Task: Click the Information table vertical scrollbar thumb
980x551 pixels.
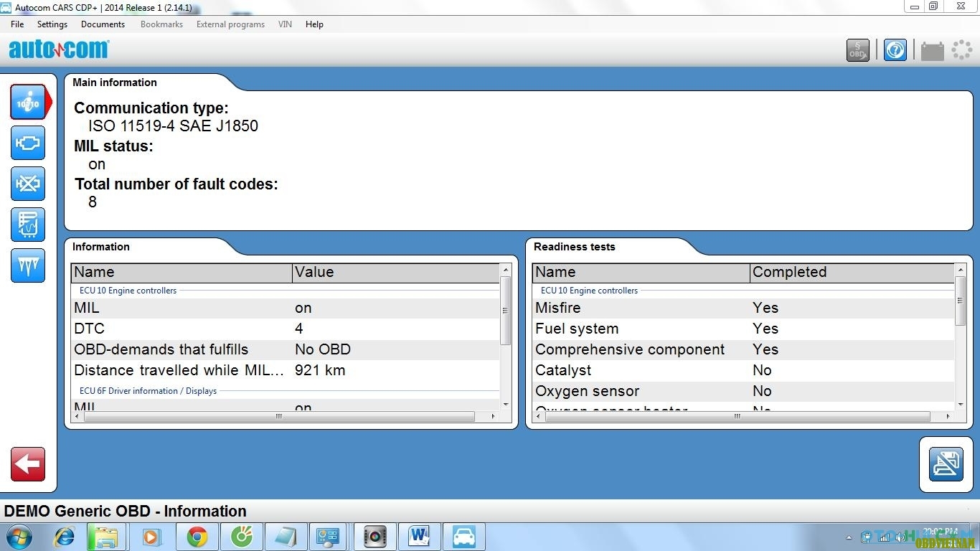Action: click(506, 311)
